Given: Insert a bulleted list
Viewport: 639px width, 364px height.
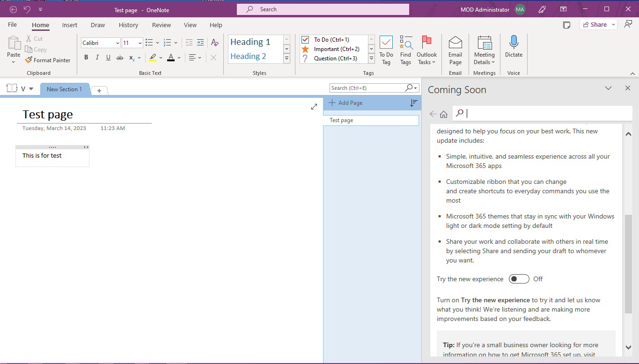Looking at the screenshot, I should pos(149,43).
